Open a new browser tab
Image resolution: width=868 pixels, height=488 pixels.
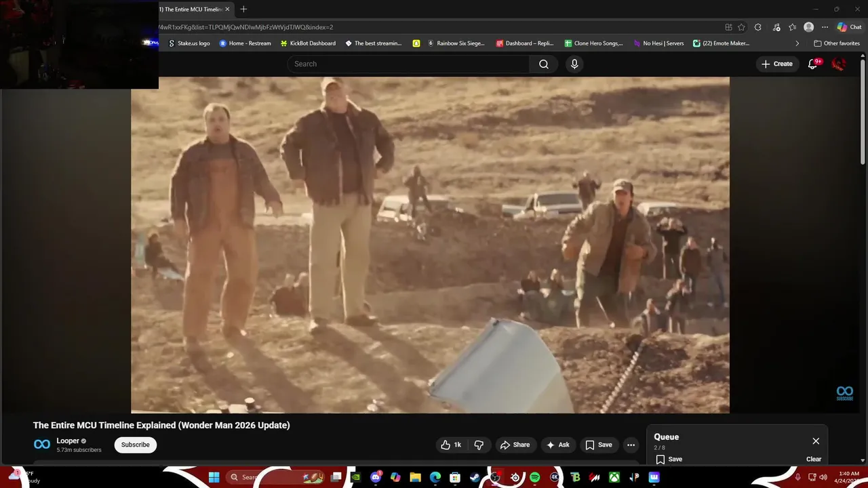pos(243,9)
